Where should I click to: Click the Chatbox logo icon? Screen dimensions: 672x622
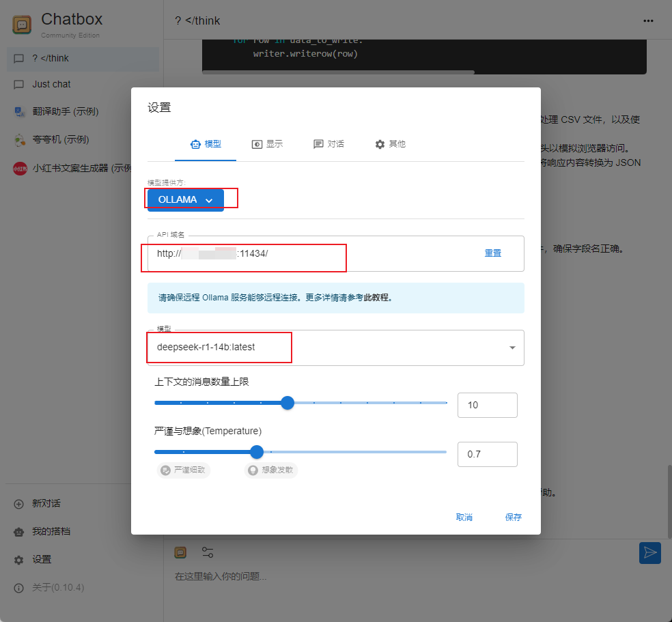(x=23, y=25)
